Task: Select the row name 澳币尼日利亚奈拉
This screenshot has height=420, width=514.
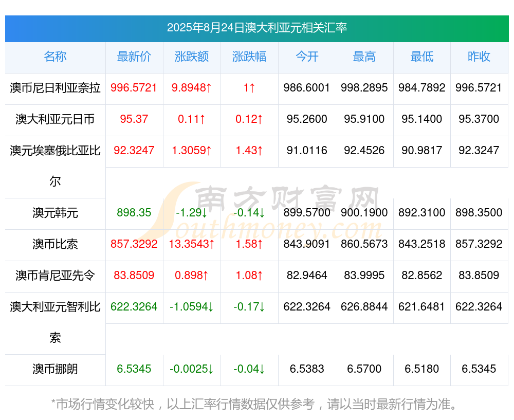Action: click(55, 88)
